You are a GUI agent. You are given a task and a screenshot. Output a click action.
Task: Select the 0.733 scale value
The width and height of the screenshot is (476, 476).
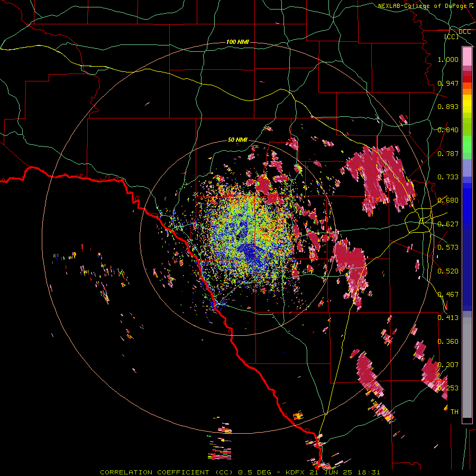coord(448,177)
